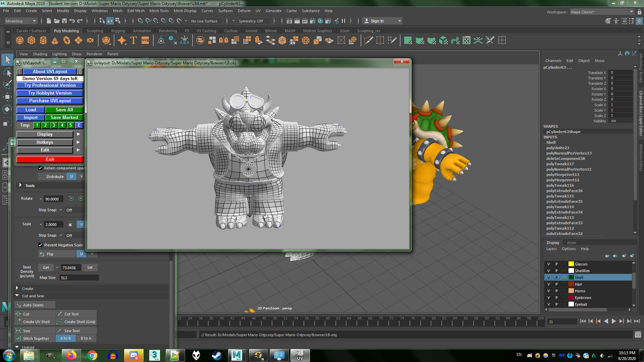Collapse the Cut and Sew section
The width and height of the screenshot is (644, 362).
point(17,296)
